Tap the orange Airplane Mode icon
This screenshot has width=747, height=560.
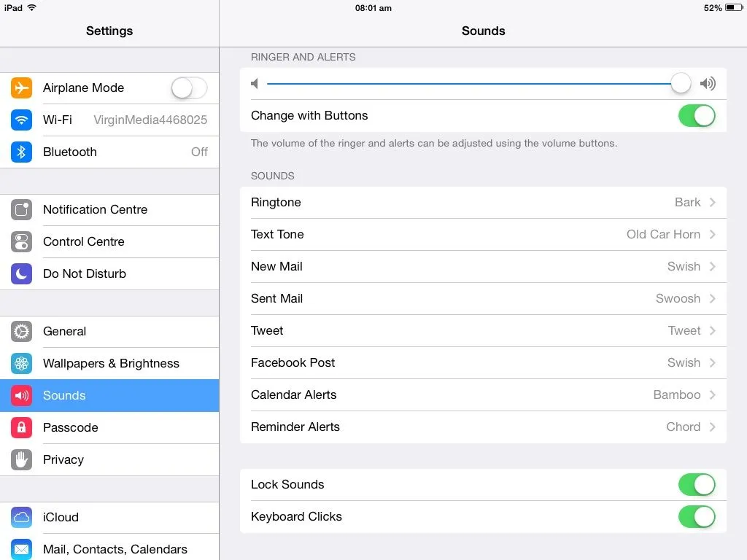point(22,88)
